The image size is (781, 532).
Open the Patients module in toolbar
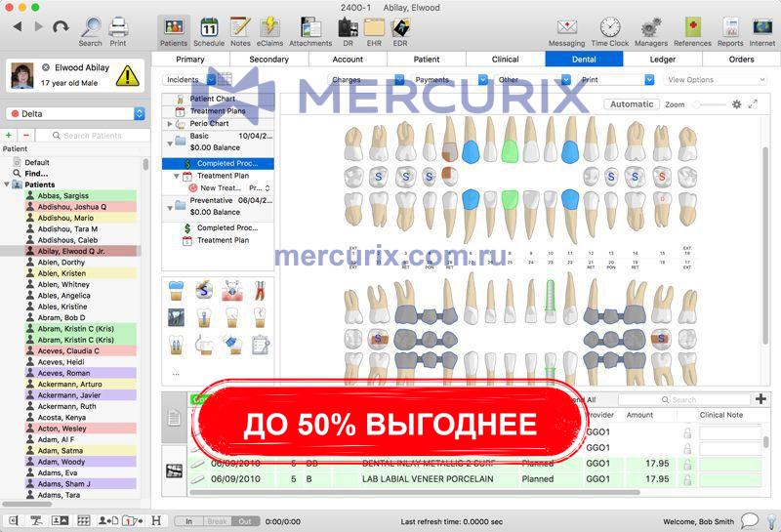click(174, 31)
